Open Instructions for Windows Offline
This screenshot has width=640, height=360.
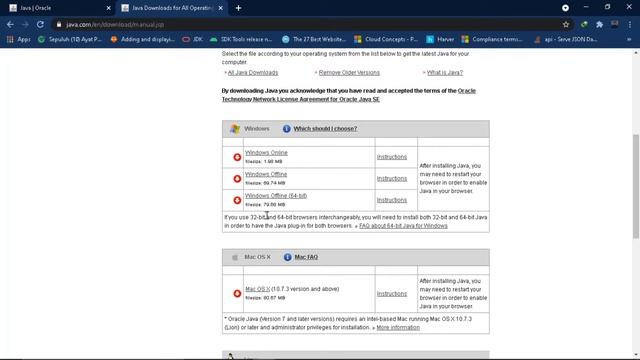click(392, 178)
